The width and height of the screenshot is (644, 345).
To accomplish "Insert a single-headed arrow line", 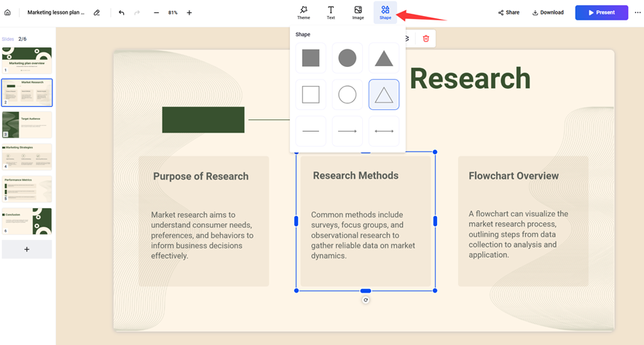I will click(x=347, y=131).
